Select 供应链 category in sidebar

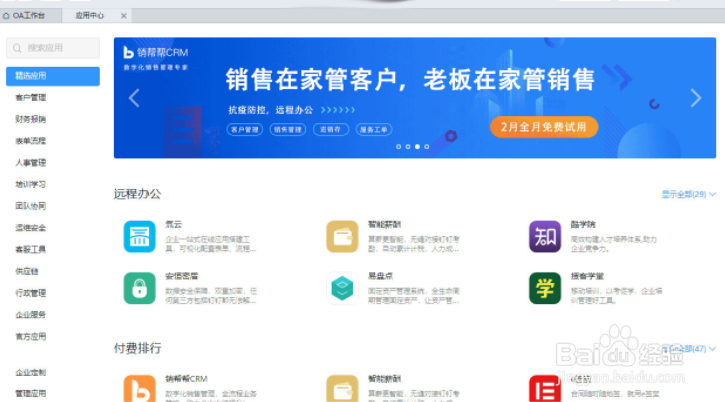click(27, 272)
